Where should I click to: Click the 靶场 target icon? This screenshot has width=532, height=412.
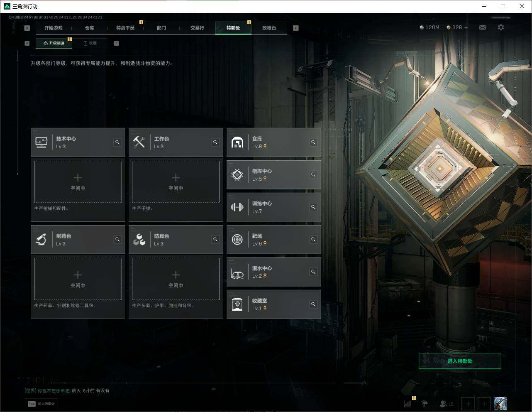point(237,240)
